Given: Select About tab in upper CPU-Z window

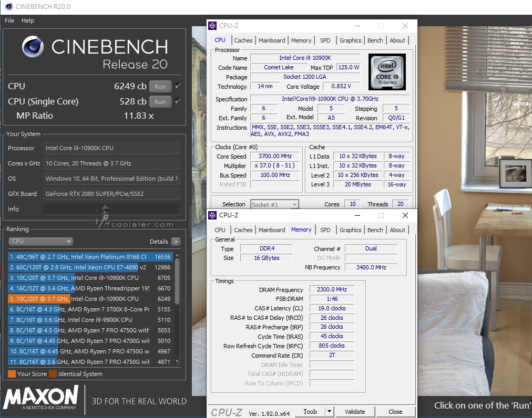Looking at the screenshot, I should 397,40.
